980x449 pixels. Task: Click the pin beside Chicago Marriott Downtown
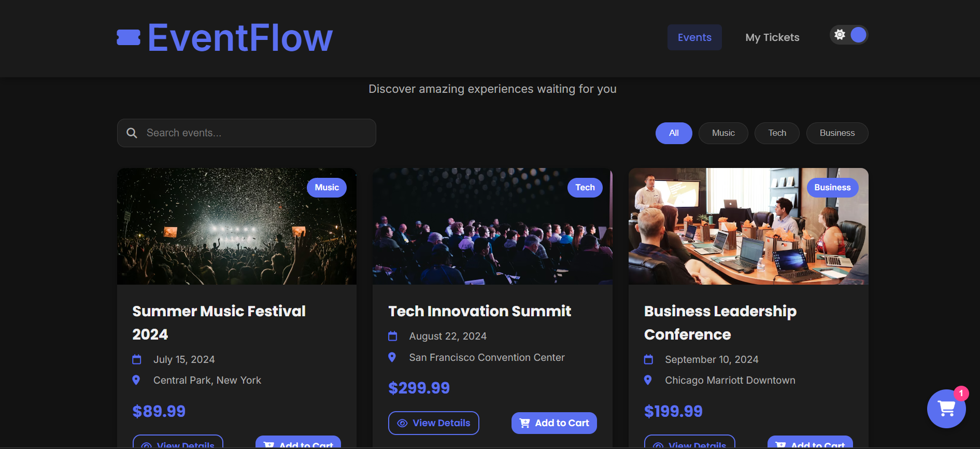tap(648, 380)
